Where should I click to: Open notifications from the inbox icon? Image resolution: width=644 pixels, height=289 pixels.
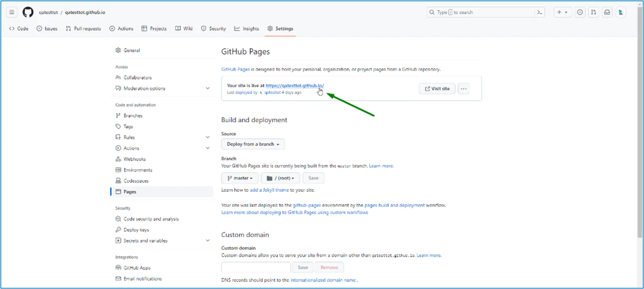[607, 12]
